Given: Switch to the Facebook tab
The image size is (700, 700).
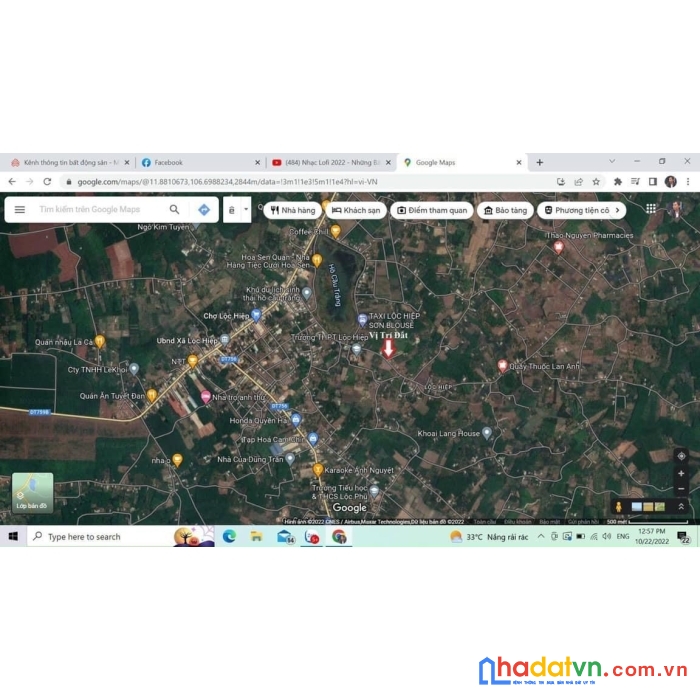Looking at the screenshot, I should 201,162.
